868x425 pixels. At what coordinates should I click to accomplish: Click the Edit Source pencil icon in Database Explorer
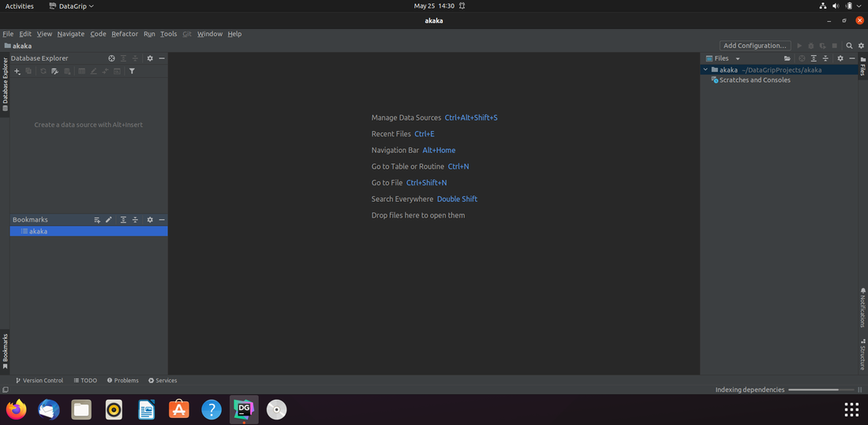(x=94, y=71)
